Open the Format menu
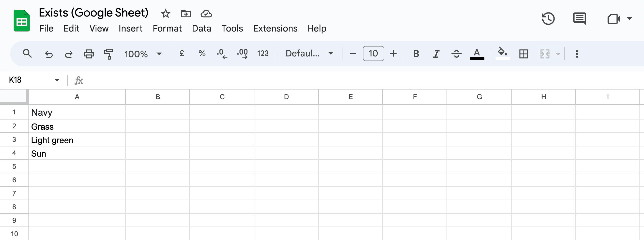Viewport: 644px width, 240px height. click(x=167, y=28)
